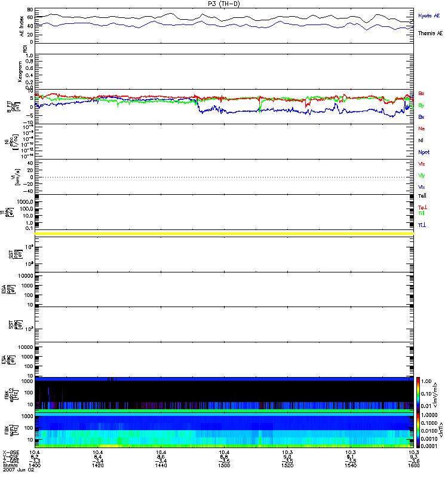This screenshot has height=478, width=448.
Task: Click the green By legend label
Action: click(x=421, y=106)
